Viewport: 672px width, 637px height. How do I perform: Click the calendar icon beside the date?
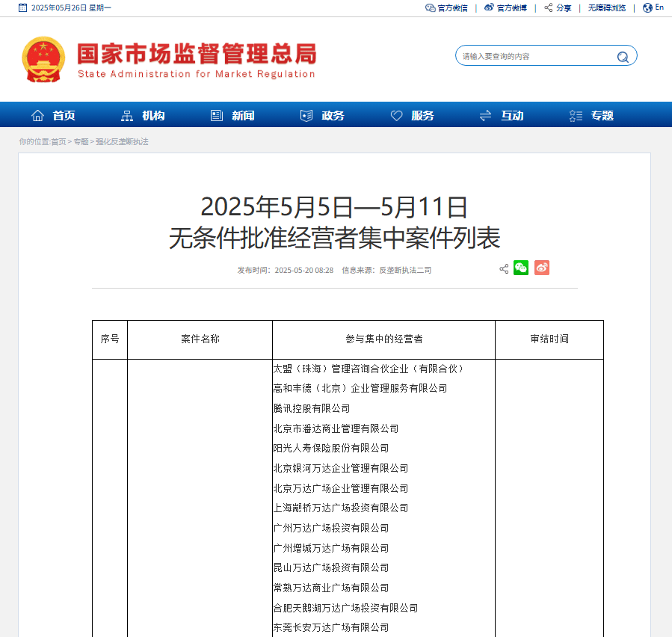point(22,7)
